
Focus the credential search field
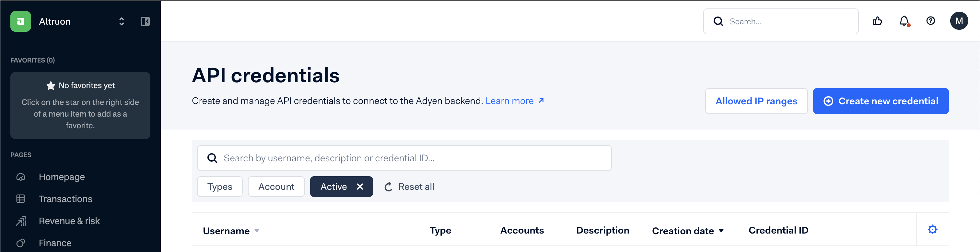tap(404, 158)
